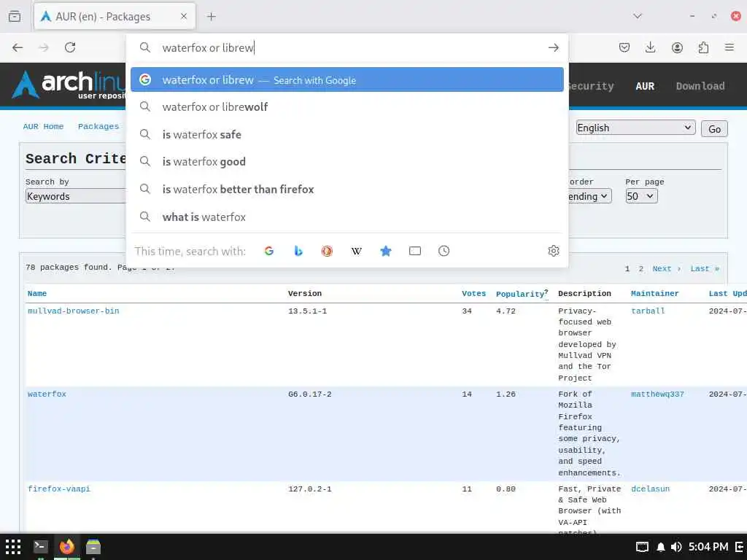Select the AUR (en) - Packages tab
This screenshot has height=560, width=747.
coord(115,17)
